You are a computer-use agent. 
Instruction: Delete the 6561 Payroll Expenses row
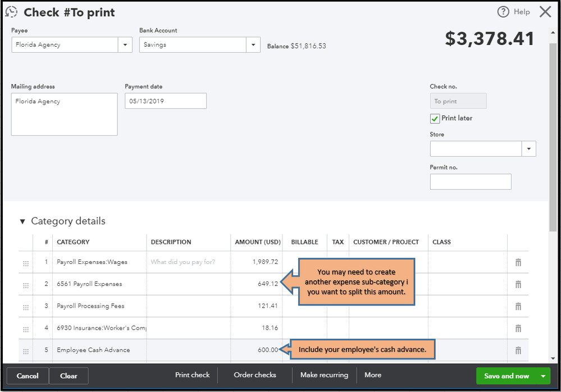coord(518,284)
